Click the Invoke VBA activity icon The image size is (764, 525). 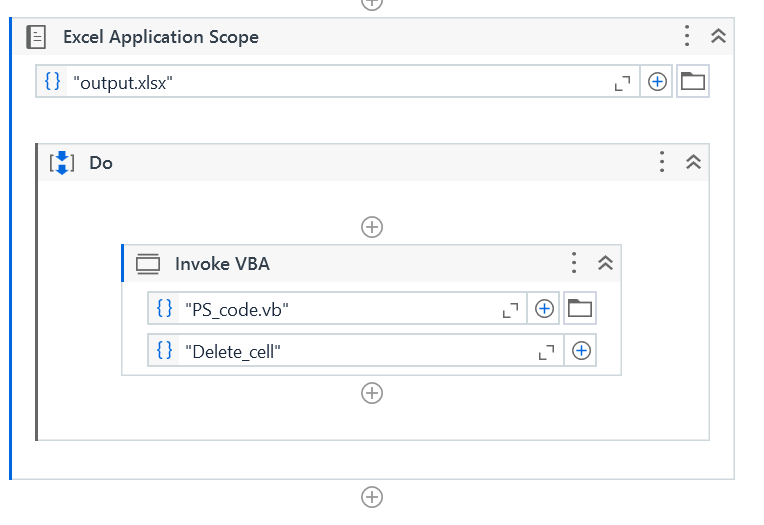pos(148,264)
